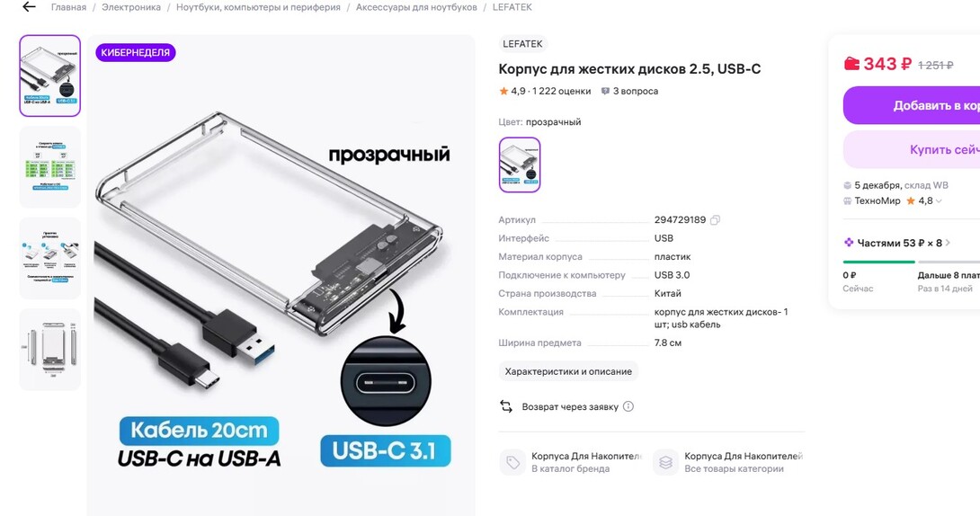
Task: Click the LEFATEK brand tag above title
Action: pos(521,44)
